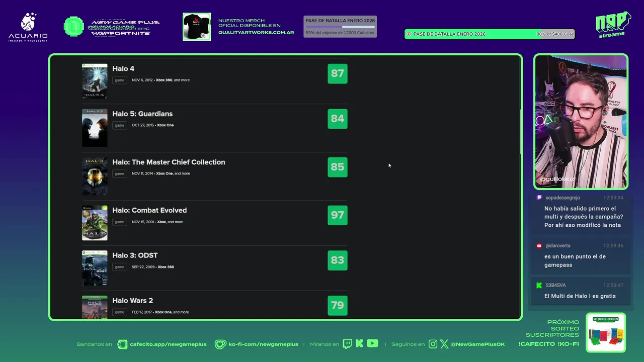Click the S3B4SVA username in chat
The height and width of the screenshot is (362, 644).
[x=555, y=285]
